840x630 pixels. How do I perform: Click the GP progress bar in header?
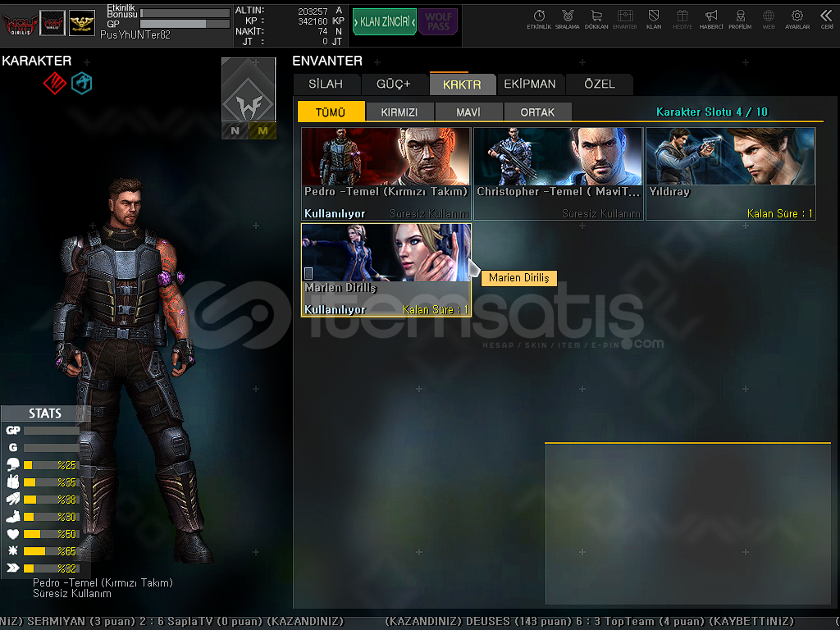click(x=185, y=24)
